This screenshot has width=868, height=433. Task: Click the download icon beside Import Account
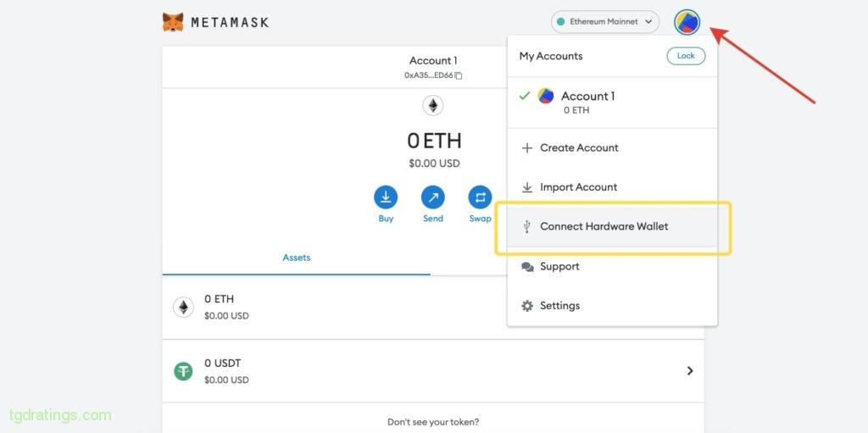point(527,187)
